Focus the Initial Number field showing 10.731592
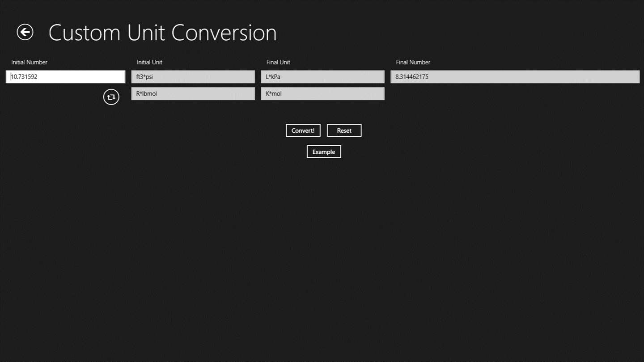Image resolution: width=644 pixels, height=362 pixels. pyautogui.click(x=66, y=77)
